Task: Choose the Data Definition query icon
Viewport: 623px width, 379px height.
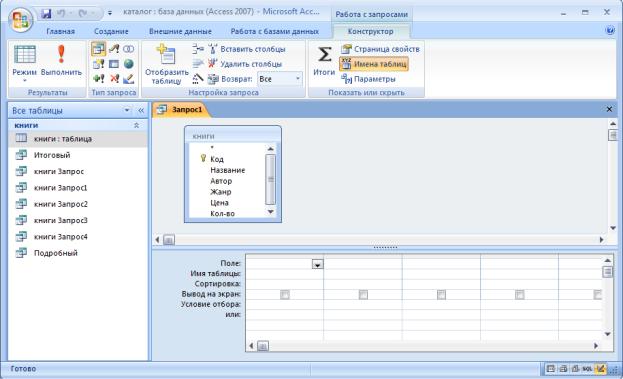Action: pos(128,79)
